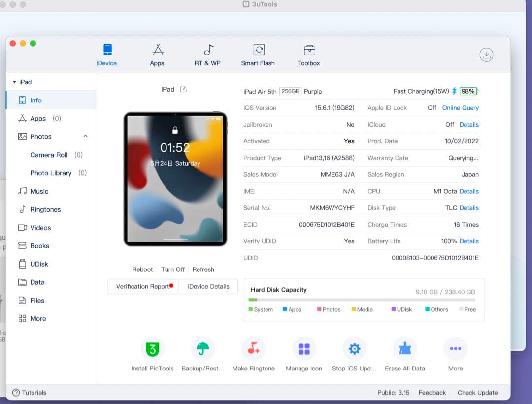Click the 256GB storage badge
Viewport: 532px width, 404px height.
point(290,91)
